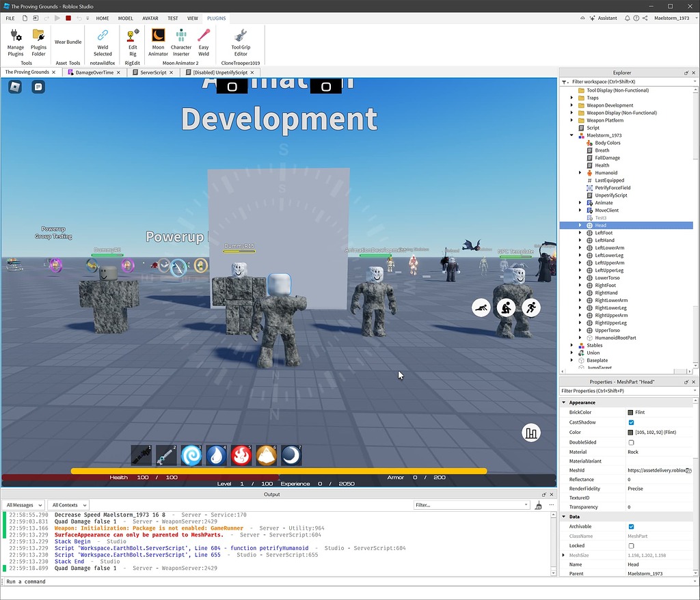Screen dimensions: 700x600
Task: Enable the DoubleSided property checkbox
Action: click(x=632, y=442)
